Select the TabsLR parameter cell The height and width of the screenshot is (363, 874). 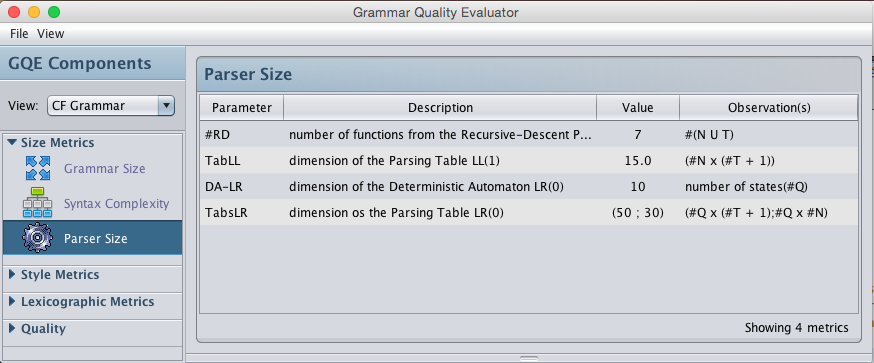click(x=242, y=212)
